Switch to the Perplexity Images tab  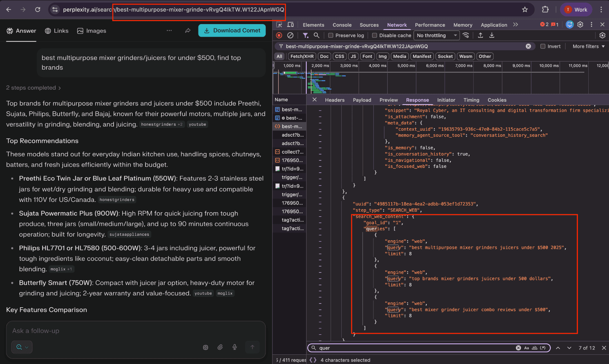(x=92, y=31)
